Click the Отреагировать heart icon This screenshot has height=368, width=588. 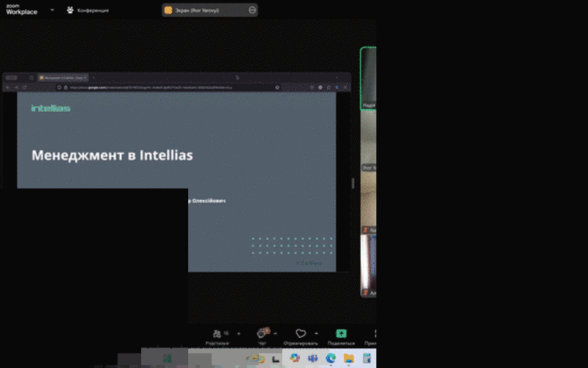pos(301,334)
